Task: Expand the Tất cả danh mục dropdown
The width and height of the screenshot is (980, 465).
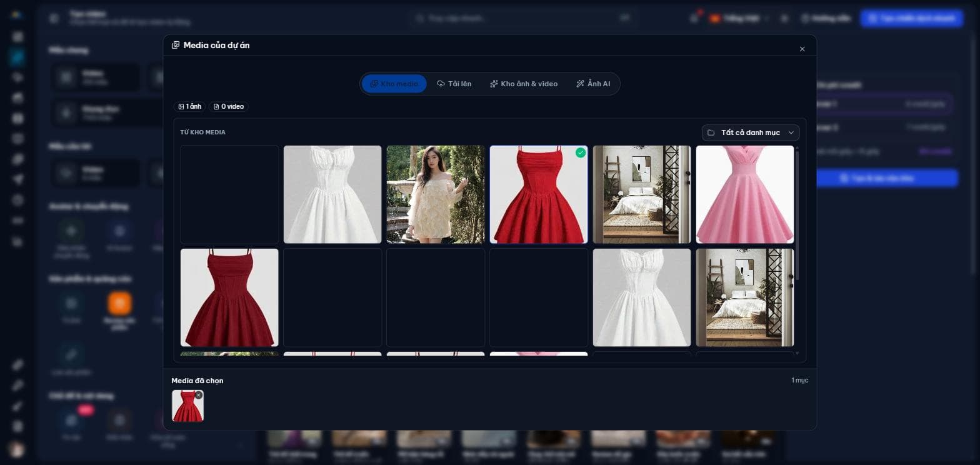Action: (x=751, y=132)
